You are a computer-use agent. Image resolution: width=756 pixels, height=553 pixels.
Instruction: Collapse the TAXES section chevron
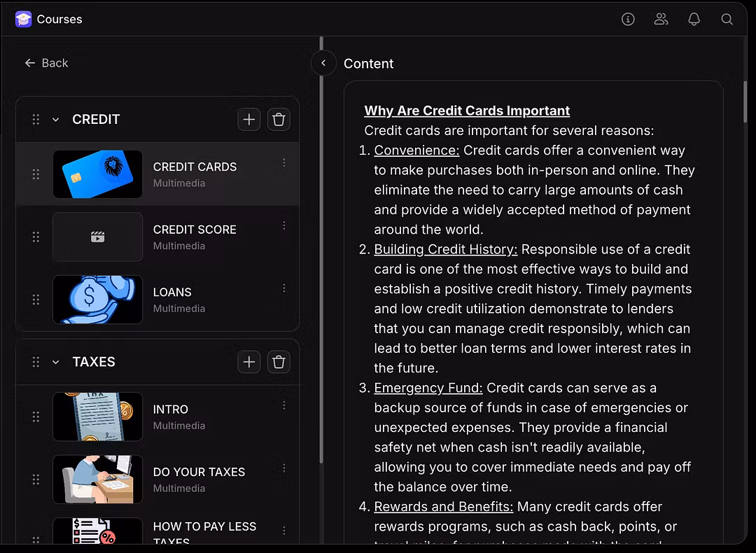(x=56, y=362)
